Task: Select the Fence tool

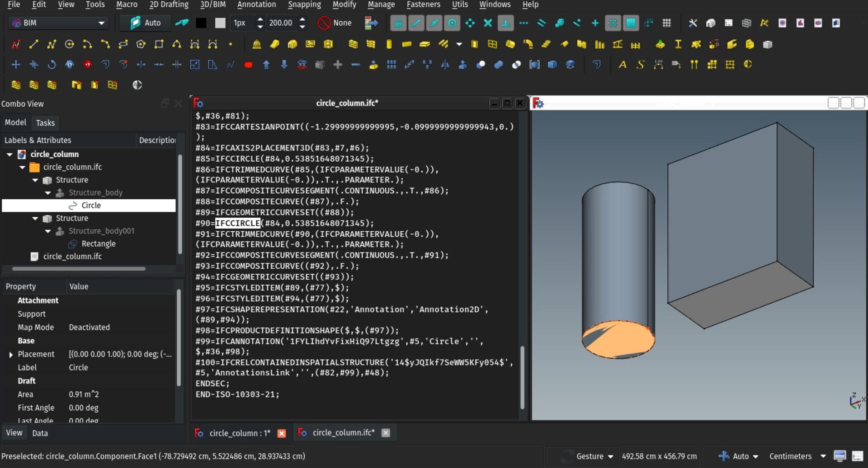Action: [636, 44]
